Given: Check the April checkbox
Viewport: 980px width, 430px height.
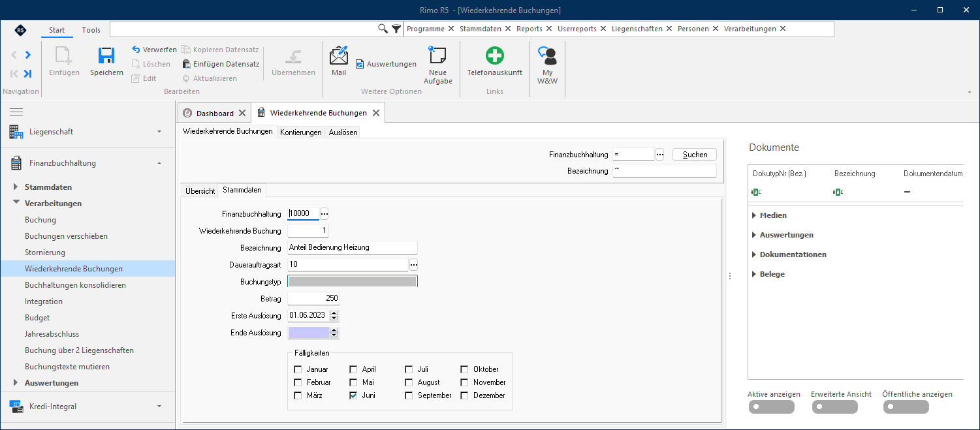Looking at the screenshot, I should pos(353,369).
